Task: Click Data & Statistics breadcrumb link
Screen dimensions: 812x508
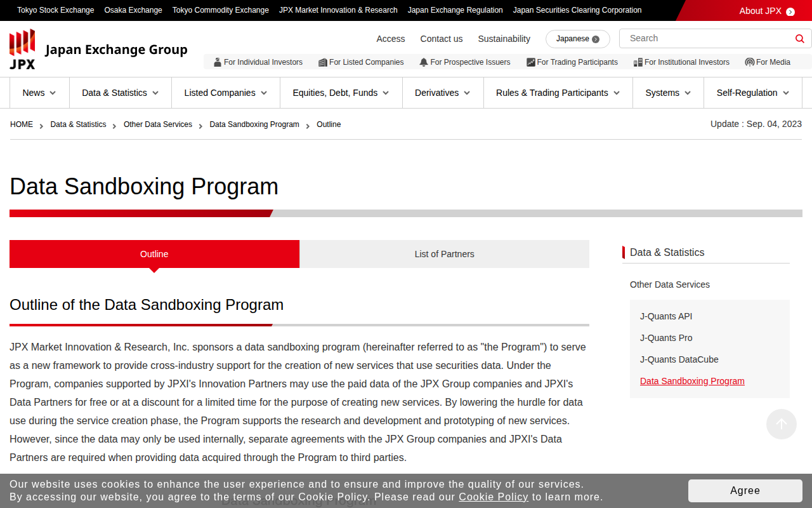Action: click(79, 124)
